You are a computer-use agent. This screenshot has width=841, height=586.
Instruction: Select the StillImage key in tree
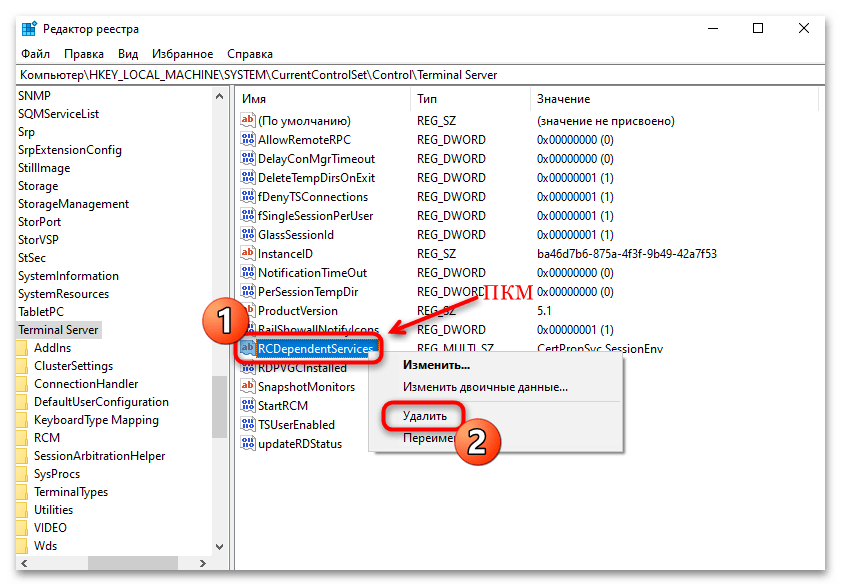(44, 168)
